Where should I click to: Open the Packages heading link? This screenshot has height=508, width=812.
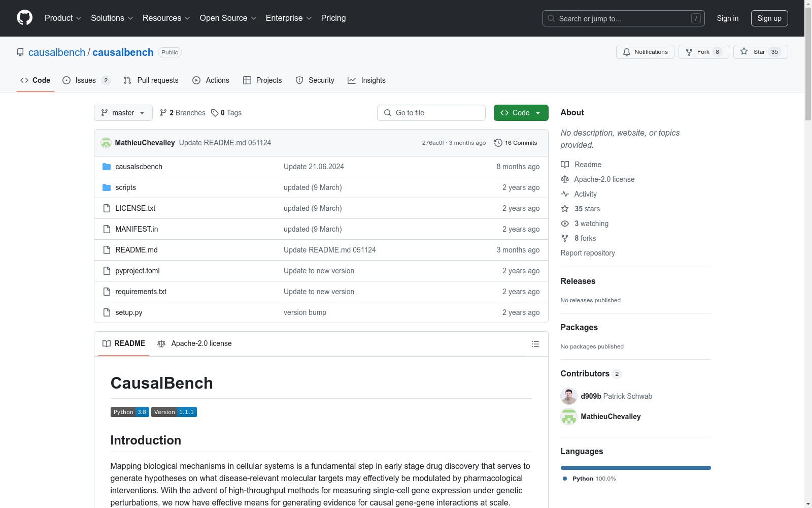[579, 327]
